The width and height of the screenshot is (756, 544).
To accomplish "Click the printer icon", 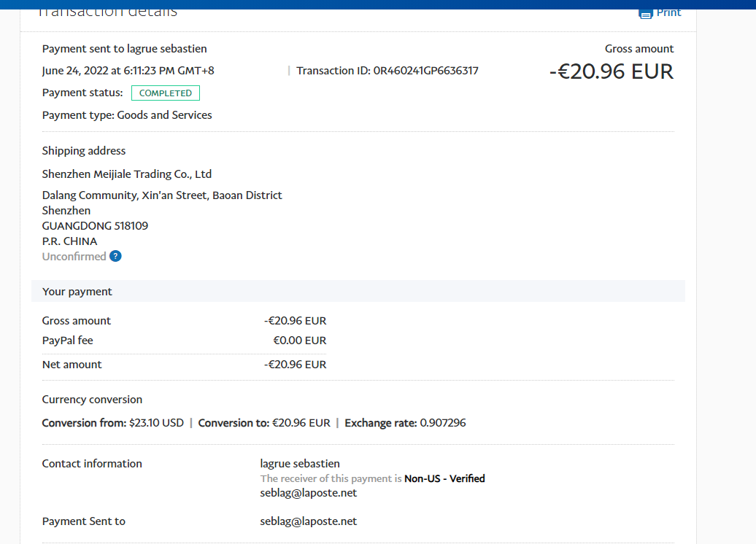I will point(645,12).
